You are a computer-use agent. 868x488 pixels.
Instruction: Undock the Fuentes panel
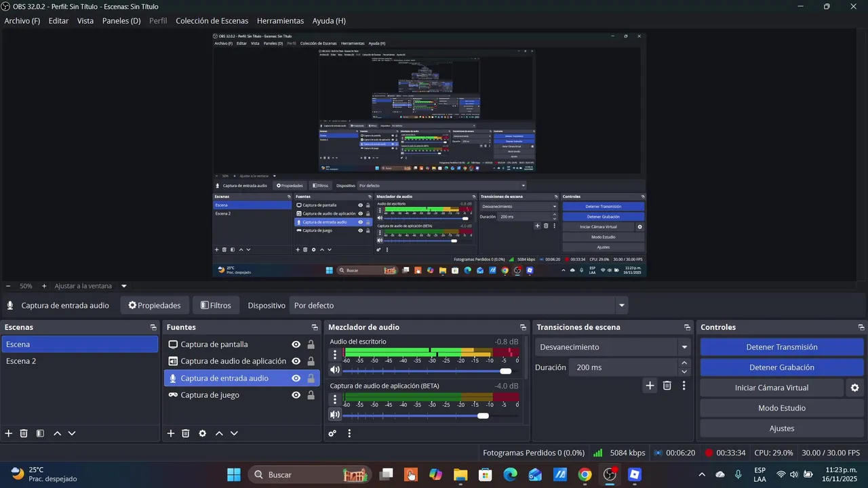315,327
